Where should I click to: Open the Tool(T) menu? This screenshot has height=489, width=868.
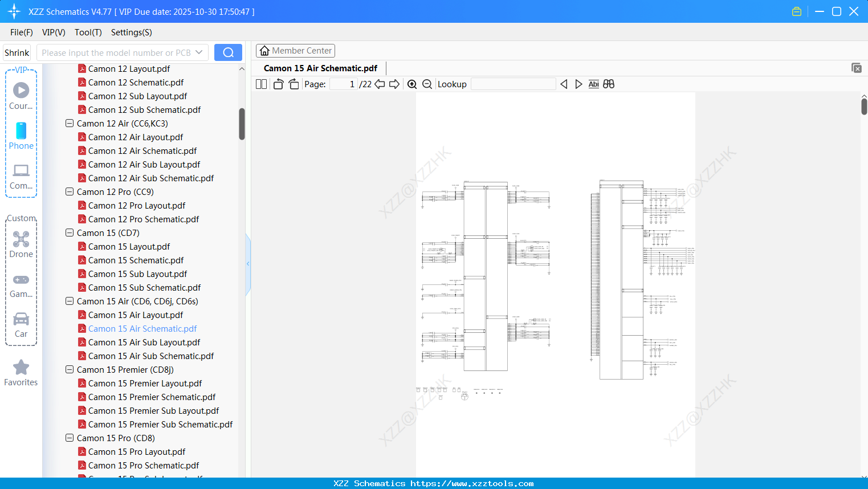88,32
